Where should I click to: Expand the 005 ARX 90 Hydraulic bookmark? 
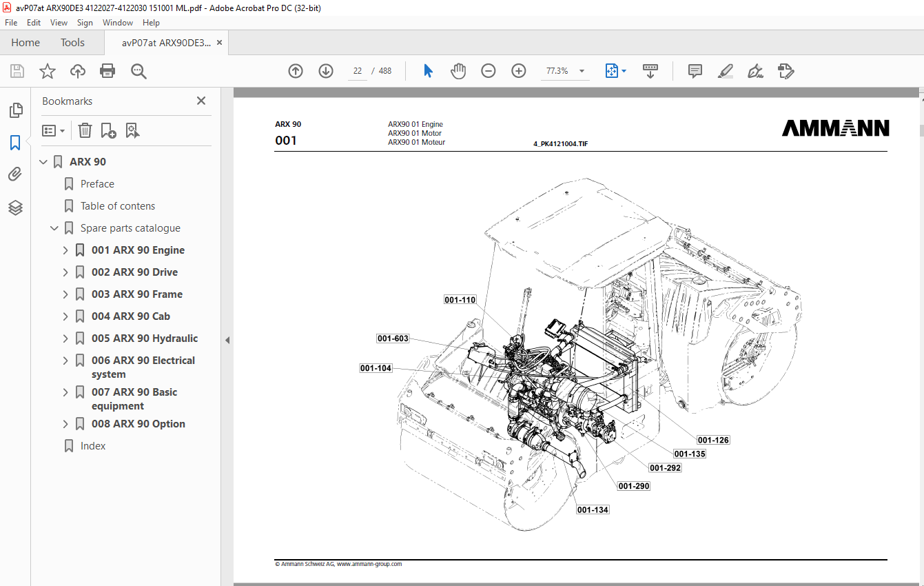(x=65, y=339)
